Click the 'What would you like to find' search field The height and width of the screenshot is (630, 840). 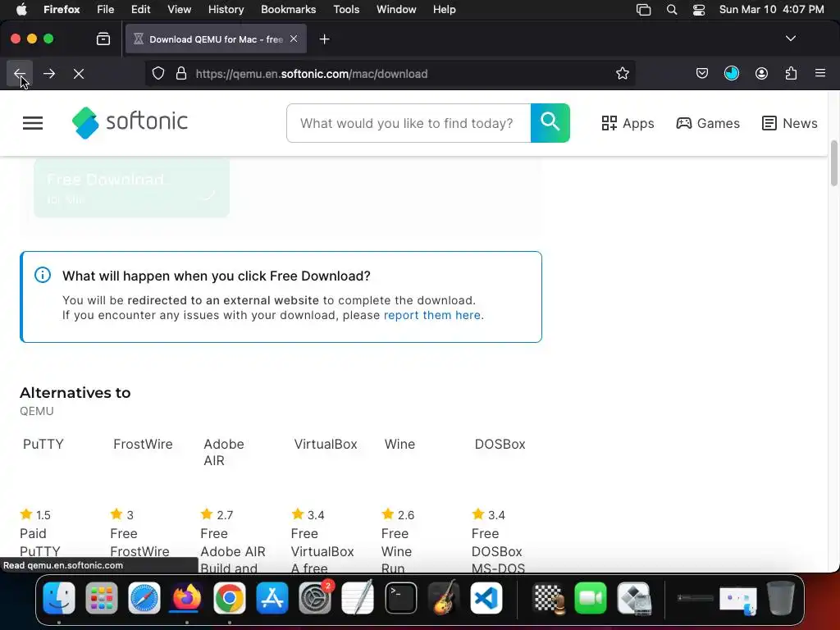[x=409, y=123]
